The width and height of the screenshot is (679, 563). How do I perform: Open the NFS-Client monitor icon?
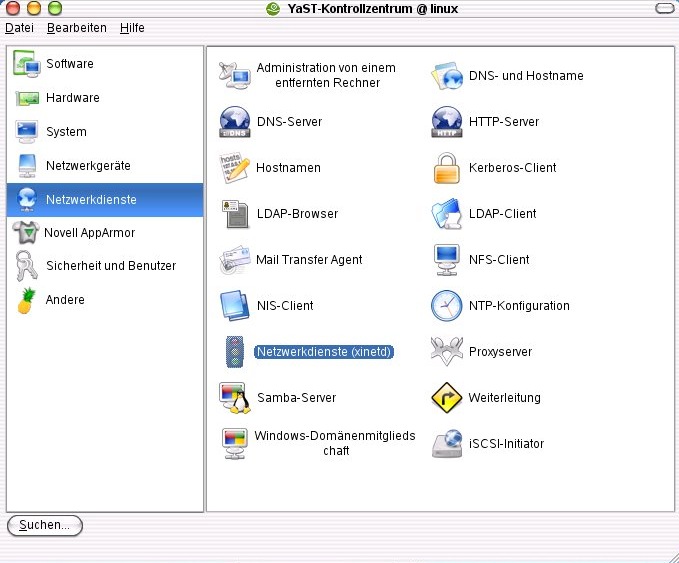click(446, 260)
